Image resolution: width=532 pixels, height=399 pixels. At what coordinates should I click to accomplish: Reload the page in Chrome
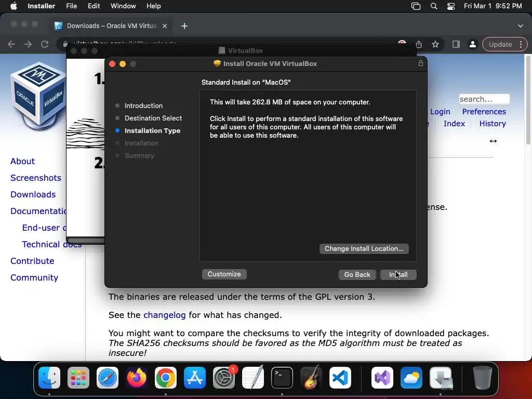click(x=45, y=44)
